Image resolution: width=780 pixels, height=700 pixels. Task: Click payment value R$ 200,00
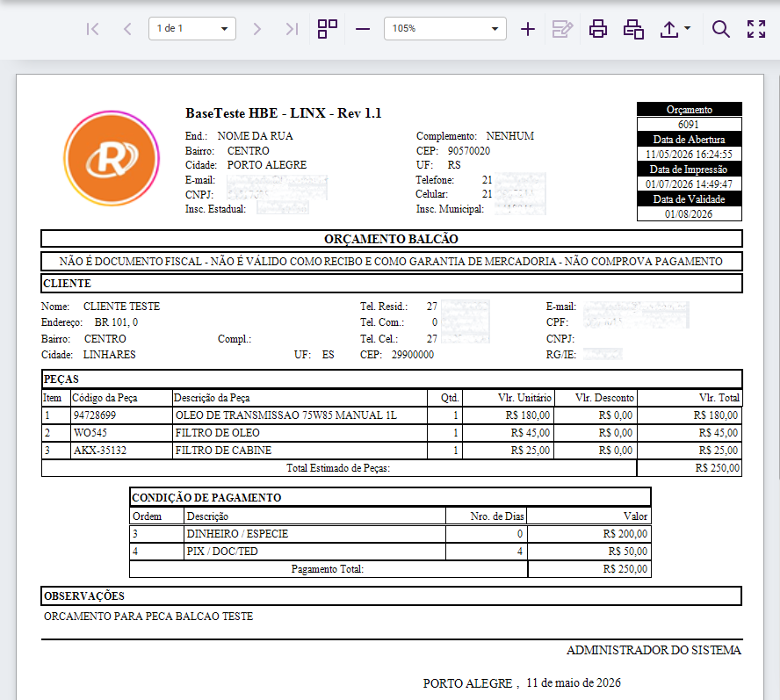tap(625, 534)
